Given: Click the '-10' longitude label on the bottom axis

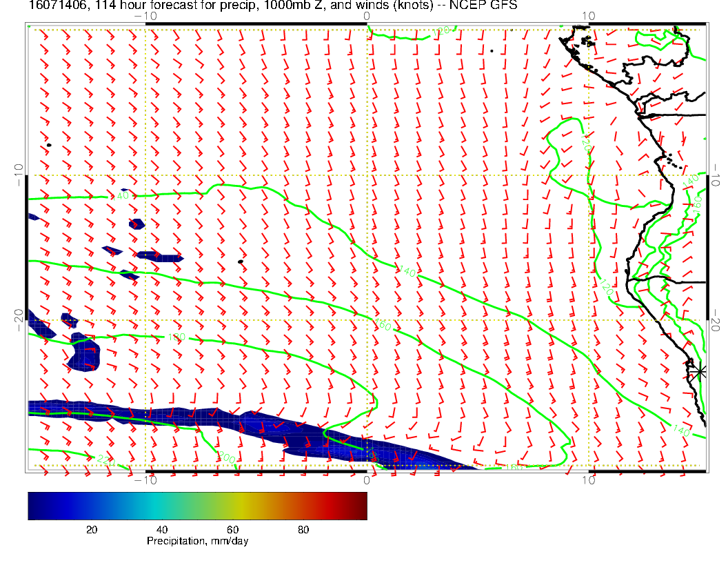Looking at the screenshot, I should click(x=145, y=480).
